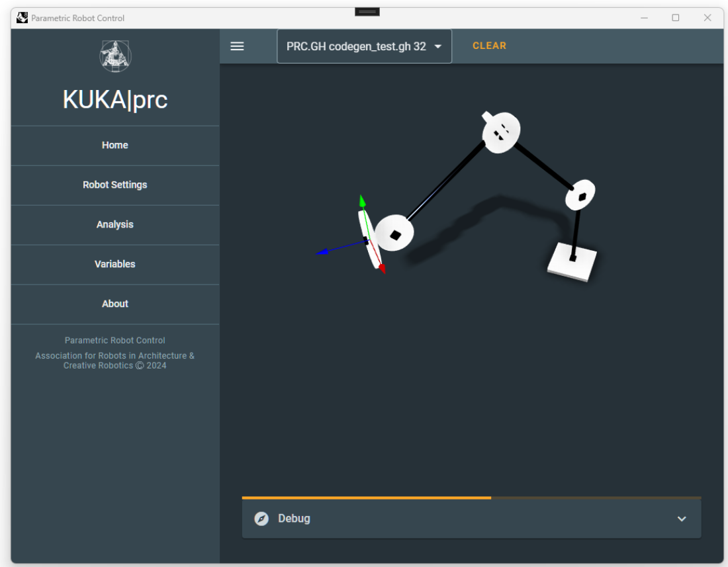Select the green axis arrow of the tool gizmo
Viewport: 728px width, 567px height.
(x=362, y=201)
